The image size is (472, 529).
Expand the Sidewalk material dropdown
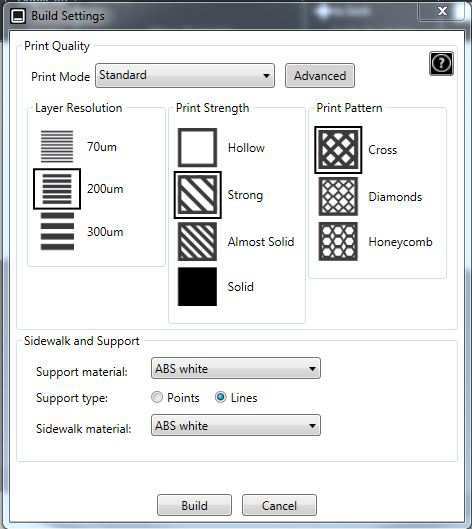(236, 425)
